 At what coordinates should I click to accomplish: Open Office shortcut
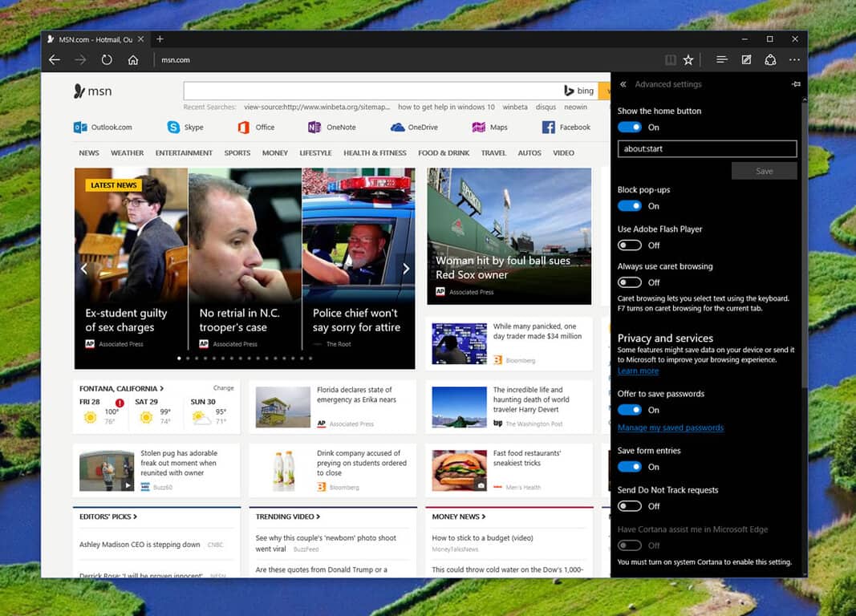click(x=256, y=127)
